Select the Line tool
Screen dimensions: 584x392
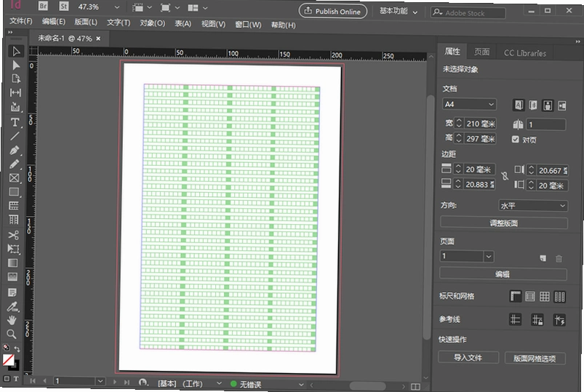15,136
